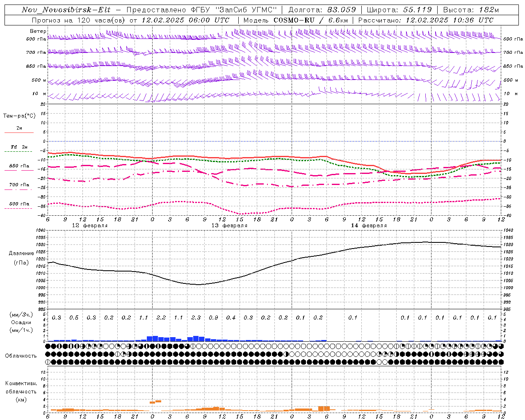
Task: Click the 10 м wind level label on left
Action: 39,94
